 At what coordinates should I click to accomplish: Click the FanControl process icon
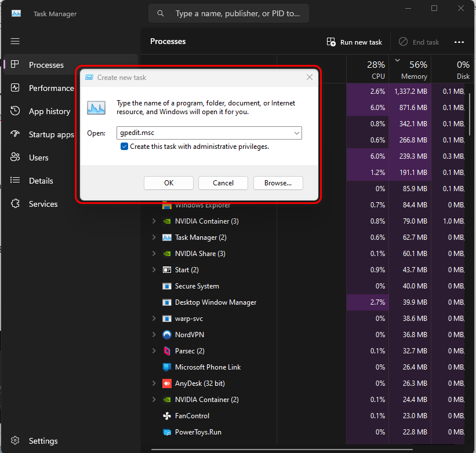167,416
